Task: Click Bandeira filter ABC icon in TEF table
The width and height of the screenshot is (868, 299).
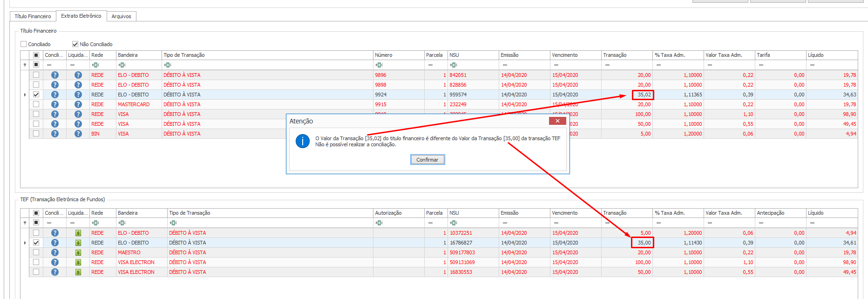Action: pyautogui.click(x=122, y=223)
